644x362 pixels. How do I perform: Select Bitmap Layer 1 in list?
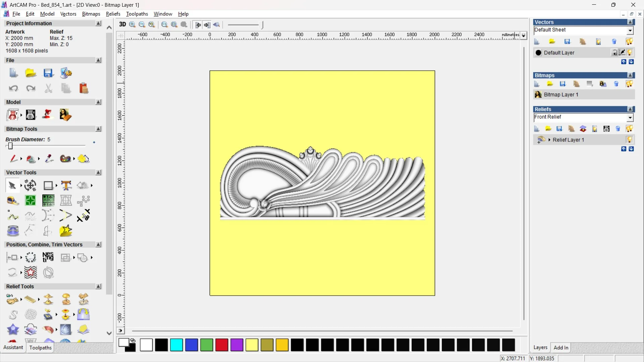561,95
